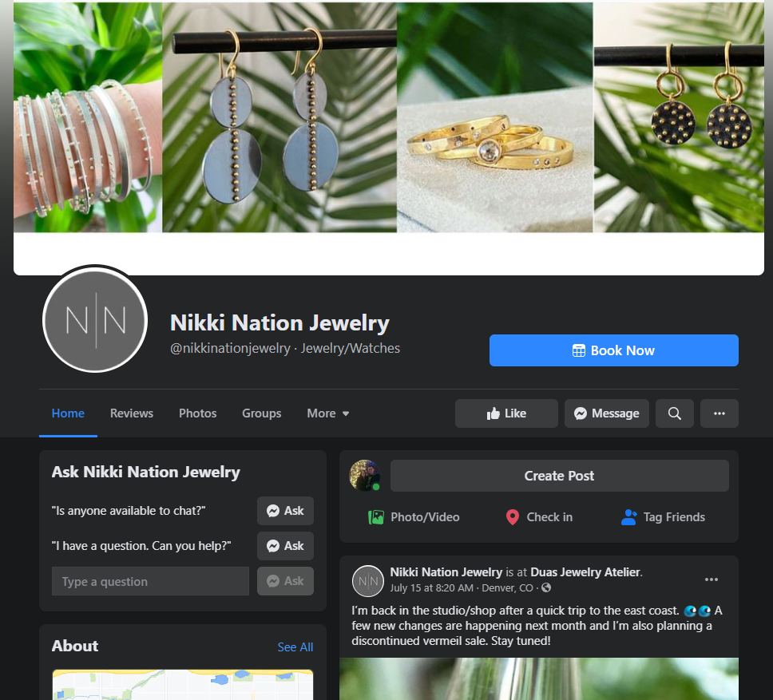Click the Photo/Video icon
The image size is (773, 700).
click(375, 517)
